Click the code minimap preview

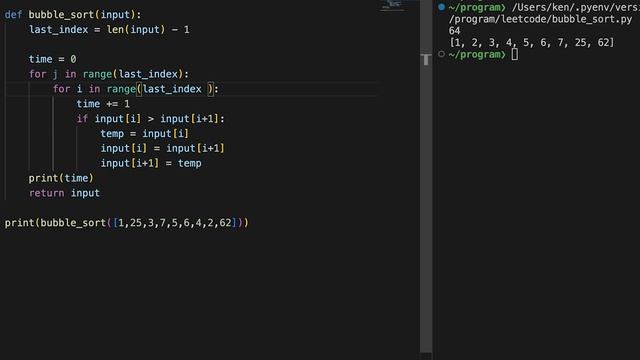coord(392,6)
